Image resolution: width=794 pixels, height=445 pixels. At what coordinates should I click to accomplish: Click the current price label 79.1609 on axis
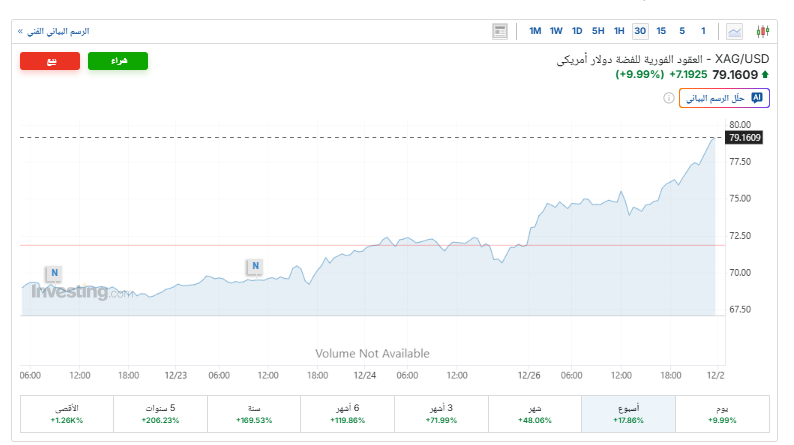[745, 137]
